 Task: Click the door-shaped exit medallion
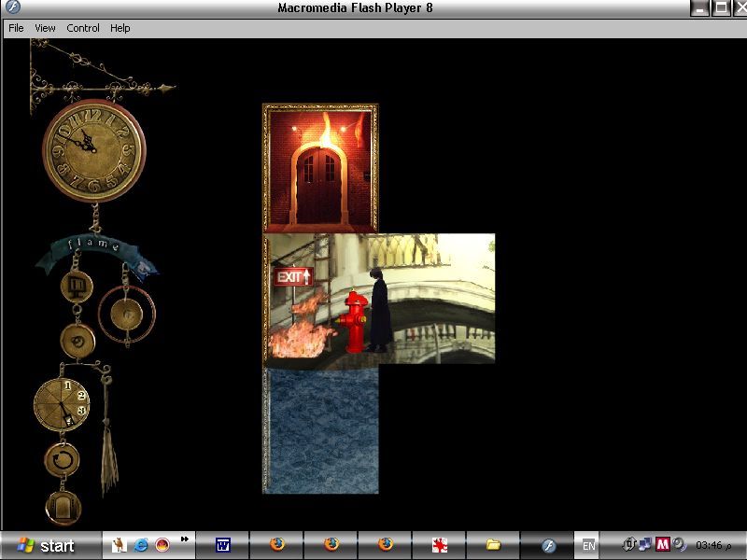63,508
